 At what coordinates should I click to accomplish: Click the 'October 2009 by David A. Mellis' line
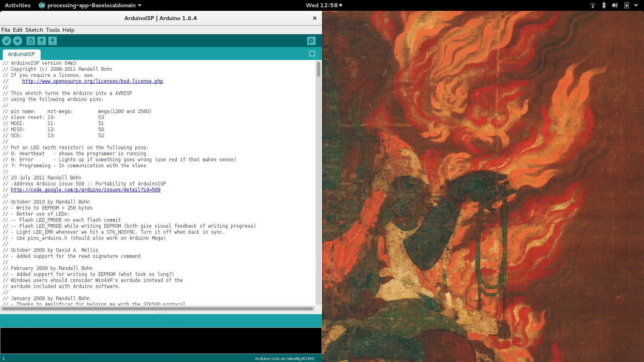coord(51,250)
